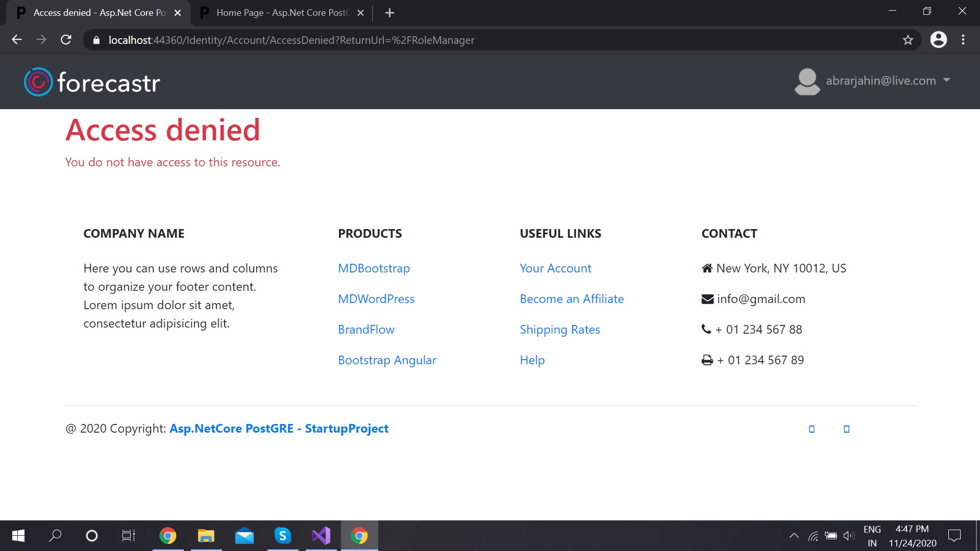Screen dimensions: 980x551
Task: Open the BrandFlow link
Action: coord(366,330)
